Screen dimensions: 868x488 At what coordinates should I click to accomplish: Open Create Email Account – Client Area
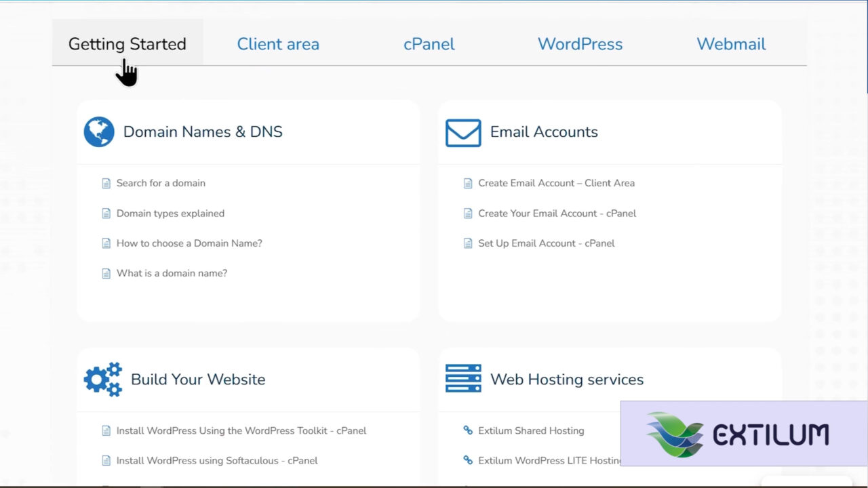(557, 182)
